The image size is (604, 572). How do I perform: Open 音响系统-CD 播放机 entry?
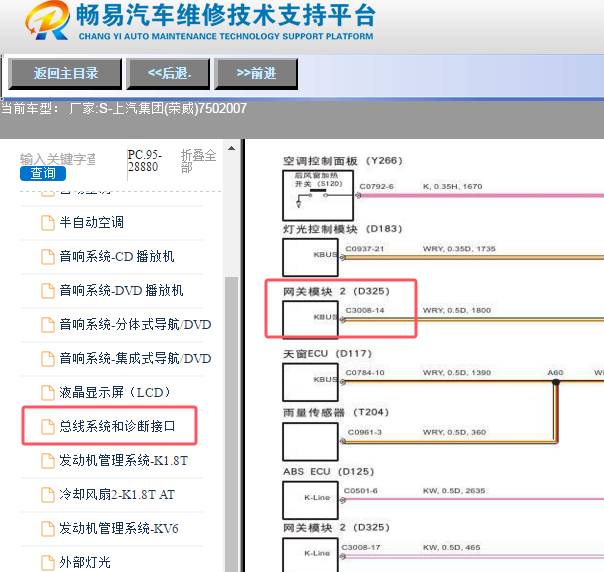click(x=117, y=257)
